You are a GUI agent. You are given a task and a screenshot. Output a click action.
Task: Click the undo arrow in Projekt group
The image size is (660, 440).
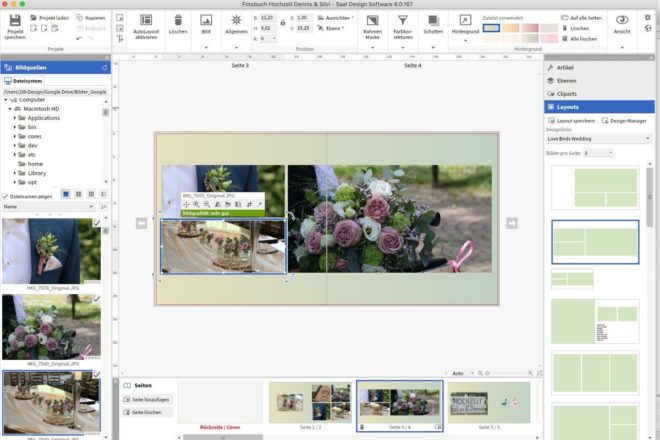pyautogui.click(x=80, y=38)
